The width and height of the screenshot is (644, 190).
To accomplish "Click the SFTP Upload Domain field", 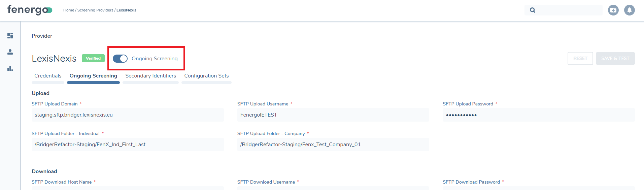I will (128, 115).
